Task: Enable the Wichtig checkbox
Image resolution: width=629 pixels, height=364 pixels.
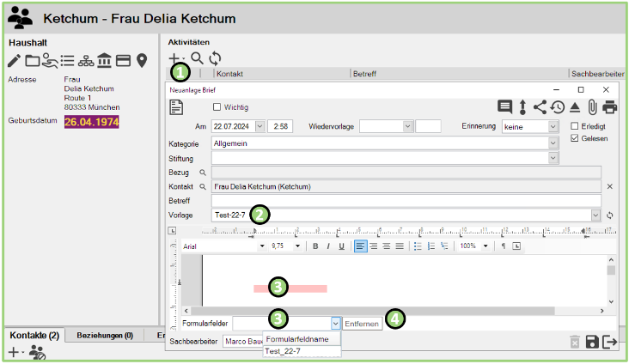Action: (217, 107)
